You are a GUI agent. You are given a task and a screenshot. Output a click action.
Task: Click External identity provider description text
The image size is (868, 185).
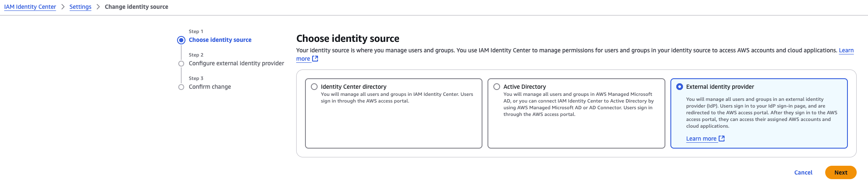(x=761, y=113)
